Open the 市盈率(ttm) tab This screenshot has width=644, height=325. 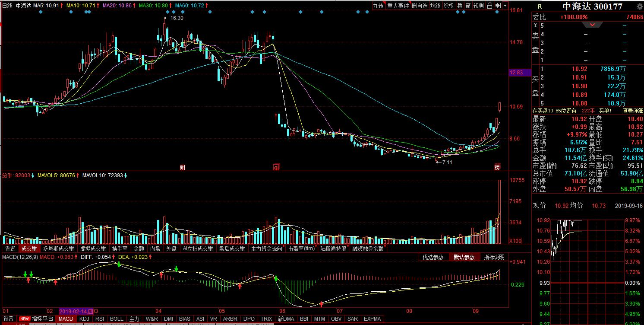301,249
